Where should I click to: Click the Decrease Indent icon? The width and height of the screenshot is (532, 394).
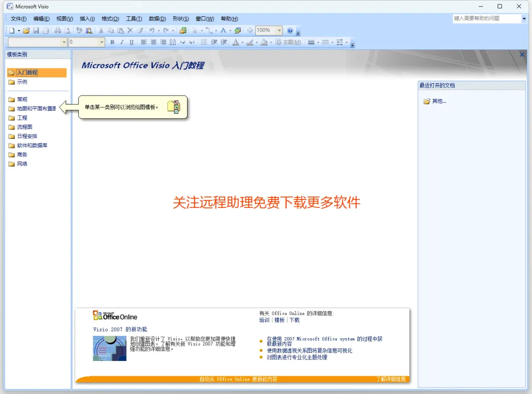coord(214,42)
